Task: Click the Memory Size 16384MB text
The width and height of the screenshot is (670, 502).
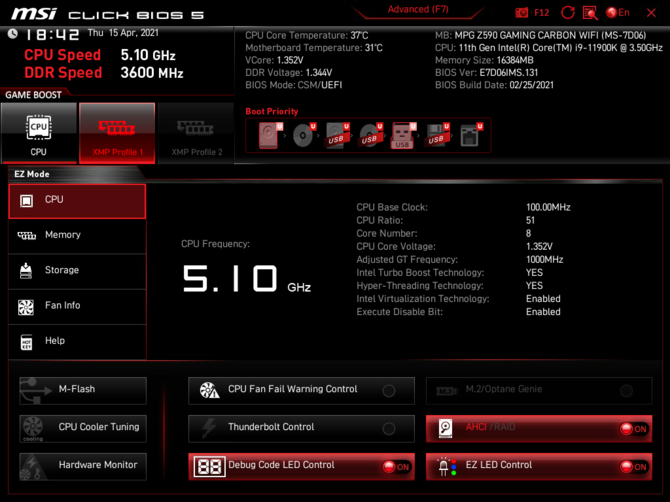Action: point(484,60)
